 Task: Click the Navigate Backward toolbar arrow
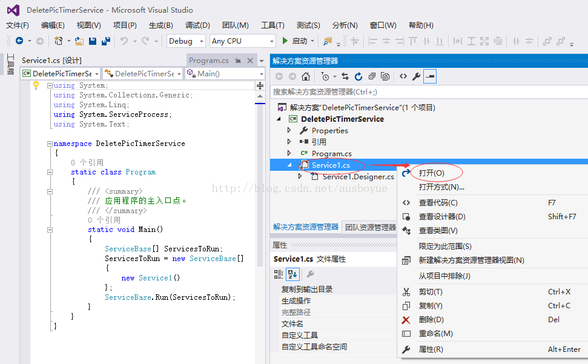click(19, 41)
